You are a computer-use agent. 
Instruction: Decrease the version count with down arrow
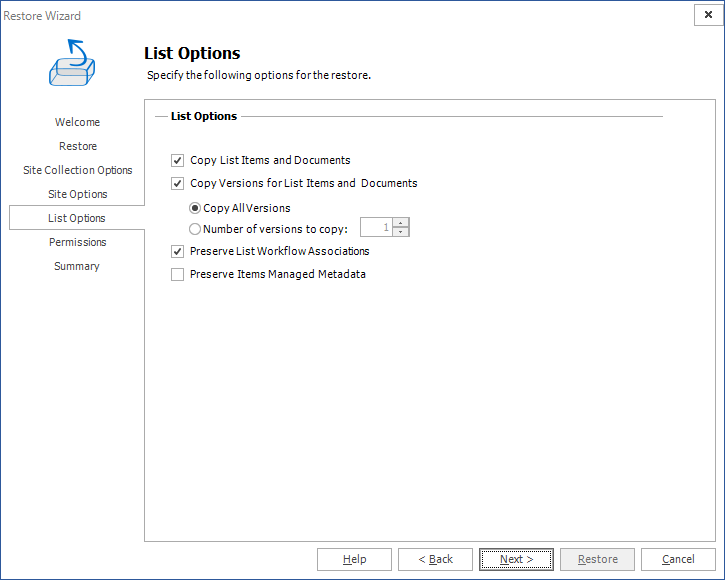401,232
